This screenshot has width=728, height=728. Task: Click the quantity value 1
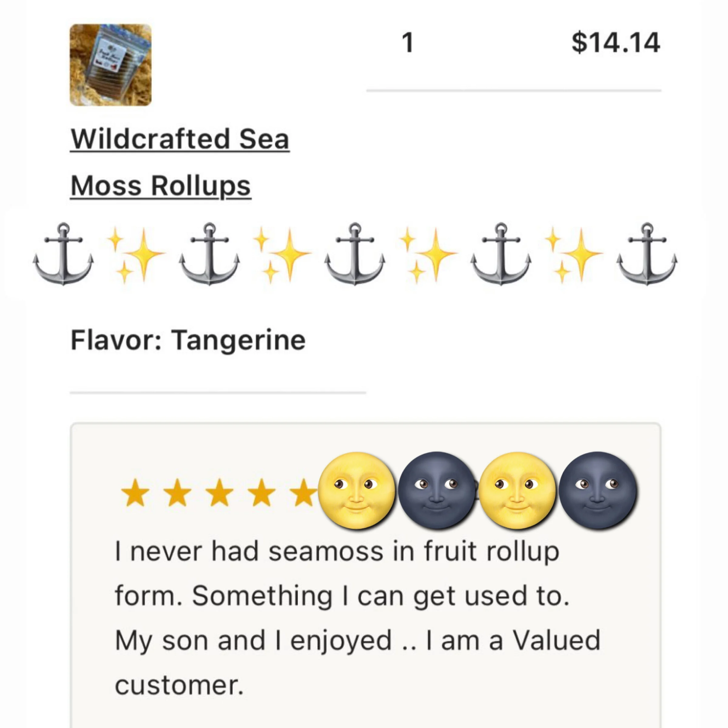[408, 42]
